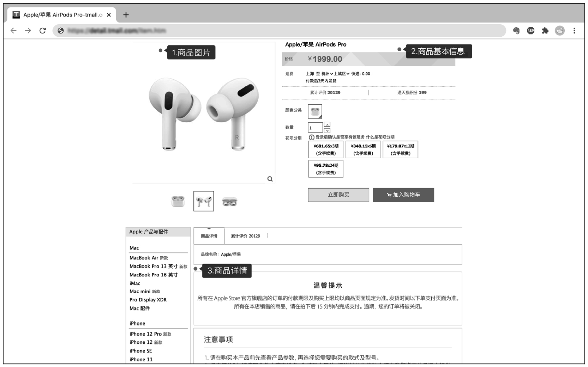588x367 pixels.
Task: Reload the current page
Action: (x=43, y=31)
